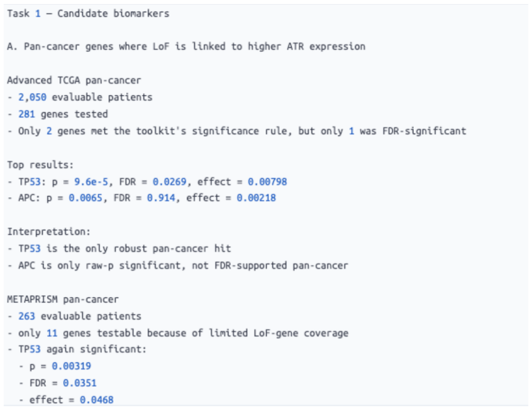Viewport: 532px width, 410px height.
Task: Click the 'Top results:' line
Action: [41, 165]
